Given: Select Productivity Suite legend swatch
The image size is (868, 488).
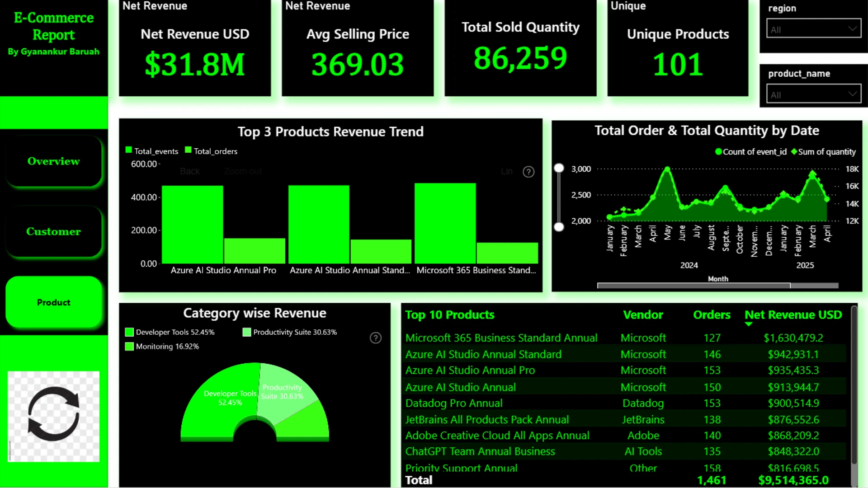Looking at the screenshot, I should click(247, 332).
